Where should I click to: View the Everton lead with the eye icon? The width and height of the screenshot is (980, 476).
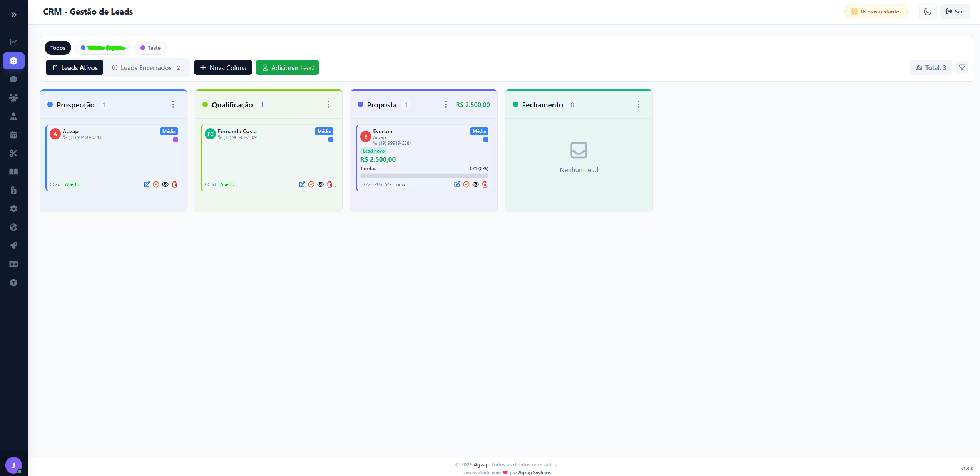click(476, 184)
